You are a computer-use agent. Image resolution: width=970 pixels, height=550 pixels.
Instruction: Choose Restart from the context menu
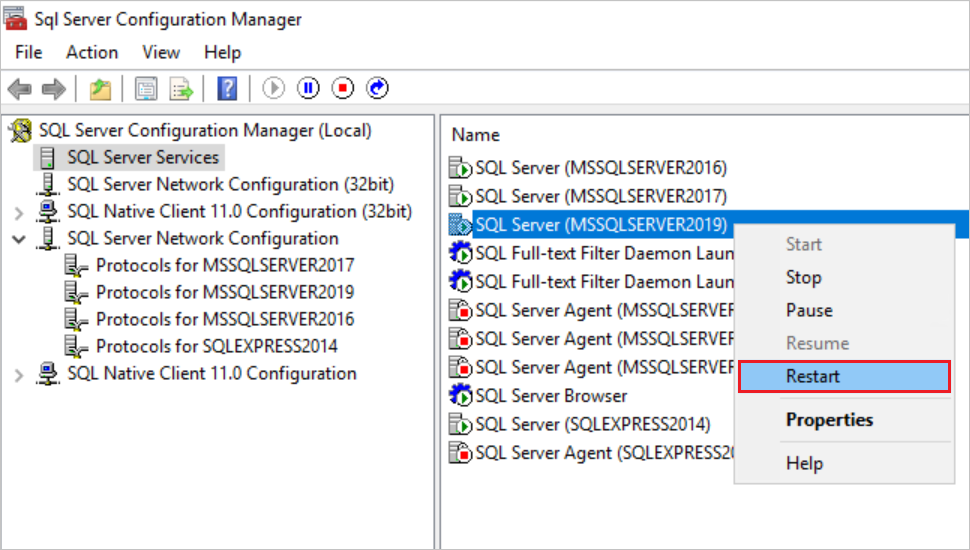click(x=813, y=377)
